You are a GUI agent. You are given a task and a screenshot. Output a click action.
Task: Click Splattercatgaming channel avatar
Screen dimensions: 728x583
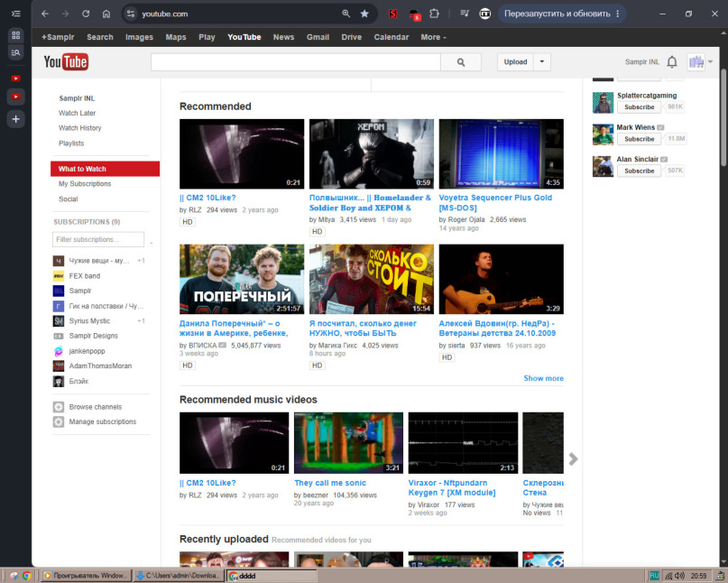click(604, 103)
